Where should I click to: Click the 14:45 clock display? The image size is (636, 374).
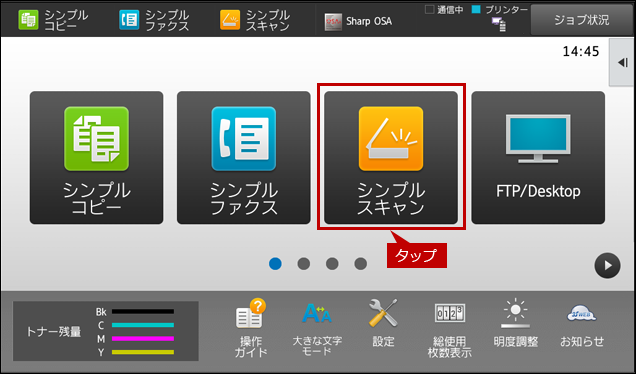coord(580,52)
